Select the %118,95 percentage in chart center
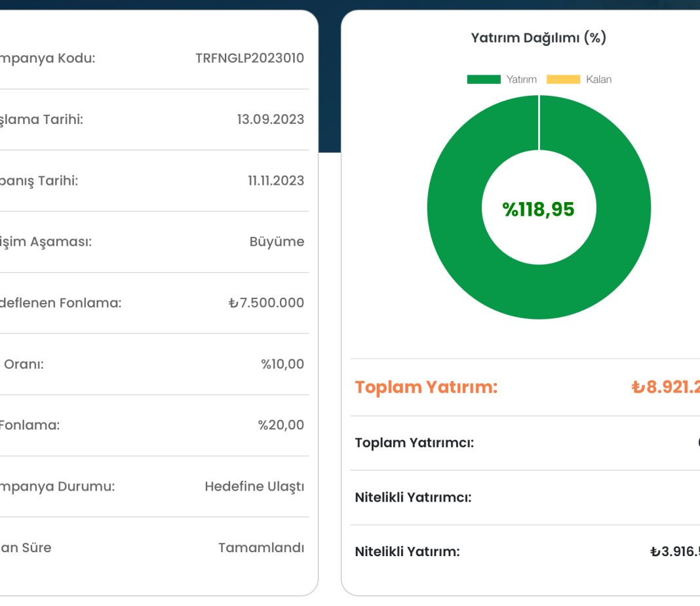This screenshot has width=700, height=606. [x=538, y=209]
